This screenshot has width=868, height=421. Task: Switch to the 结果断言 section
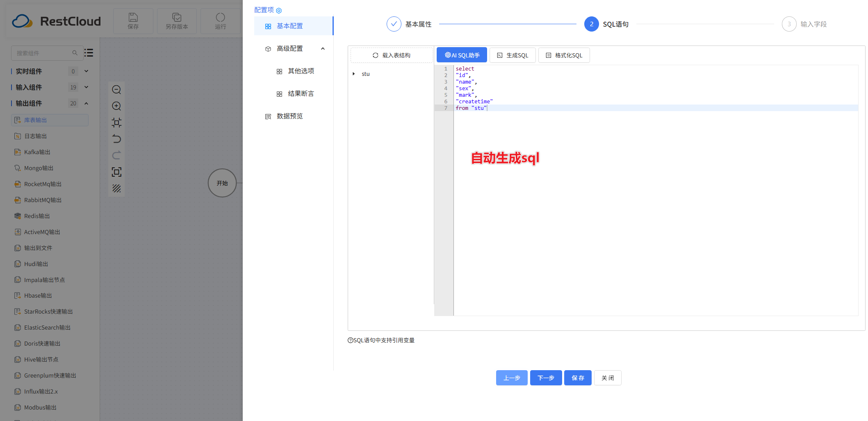tap(301, 93)
